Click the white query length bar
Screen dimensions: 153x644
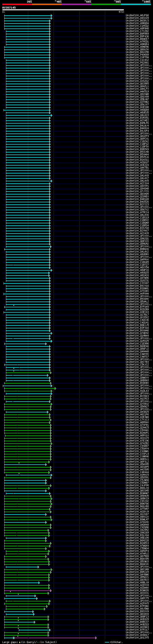[x=63, y=10]
